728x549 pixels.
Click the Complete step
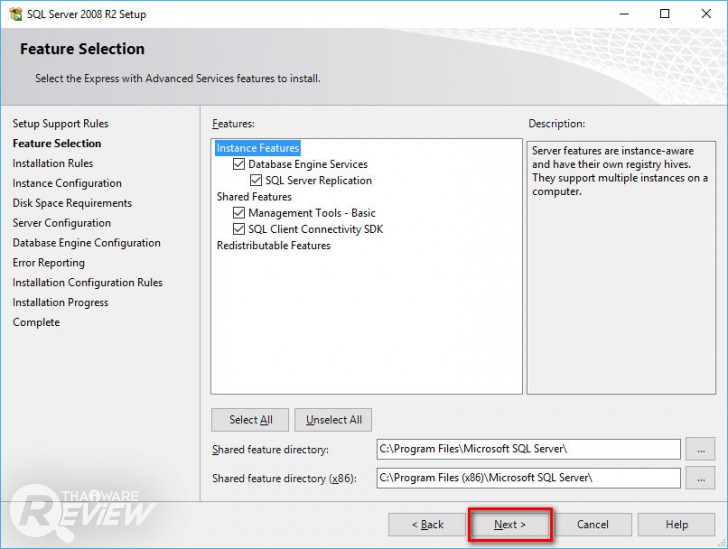click(36, 322)
